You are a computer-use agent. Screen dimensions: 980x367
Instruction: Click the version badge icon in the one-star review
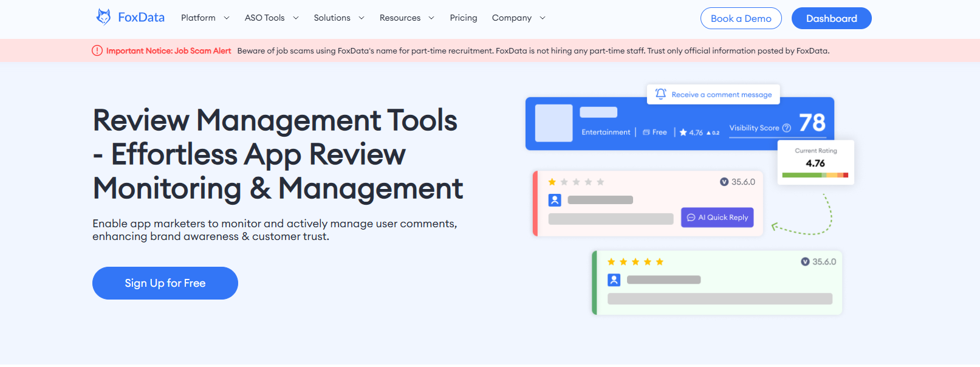click(724, 182)
